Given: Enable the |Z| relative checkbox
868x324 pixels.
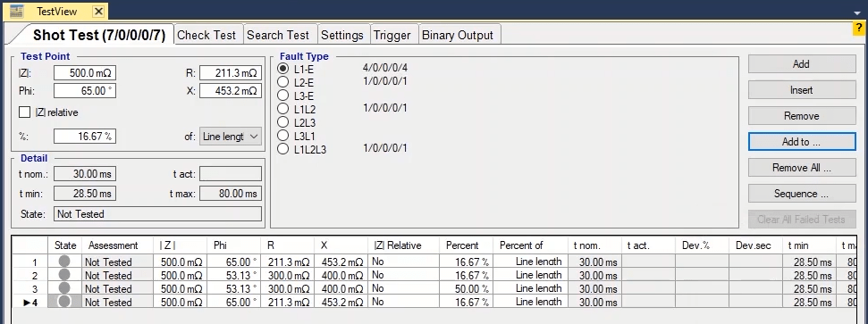Looking at the screenshot, I should 24,112.
